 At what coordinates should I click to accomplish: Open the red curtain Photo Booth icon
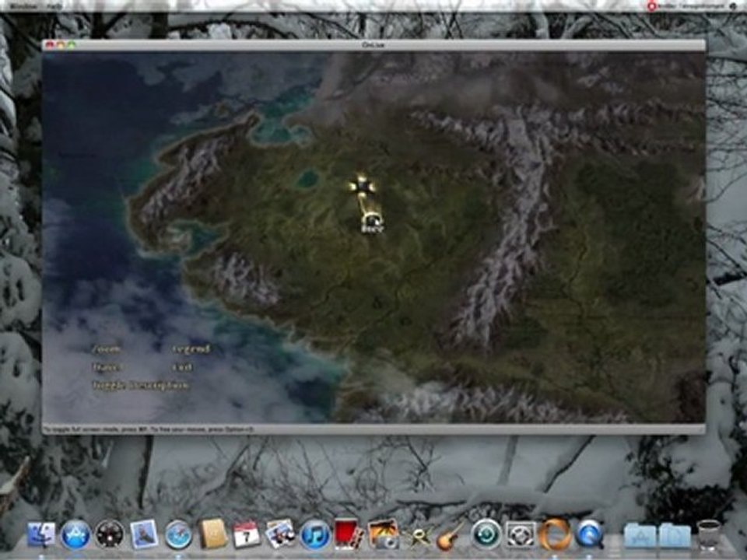[349, 534]
